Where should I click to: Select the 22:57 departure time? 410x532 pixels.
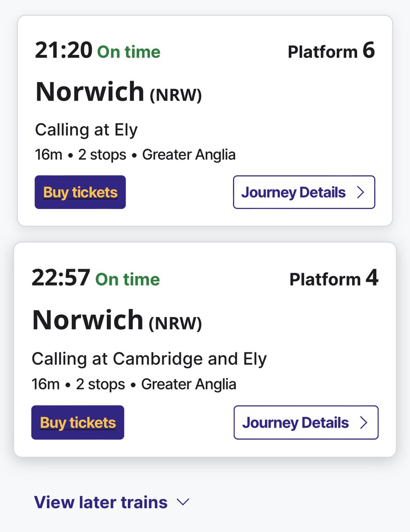pos(61,279)
